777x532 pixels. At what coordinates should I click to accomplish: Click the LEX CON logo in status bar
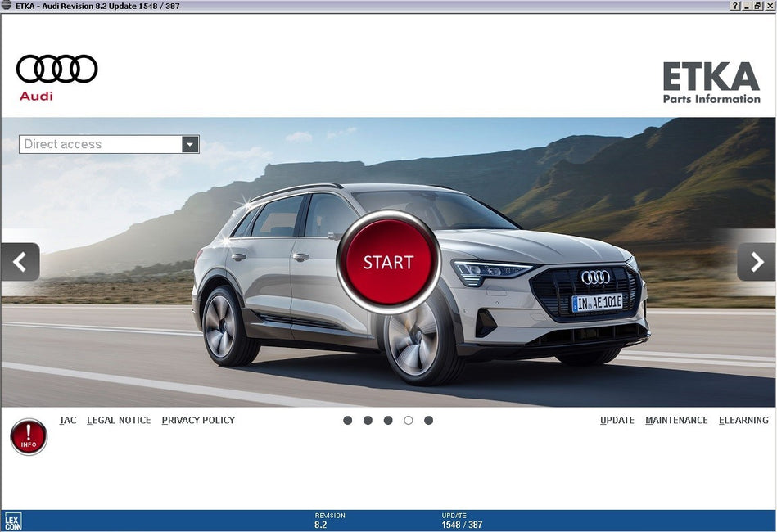13,521
